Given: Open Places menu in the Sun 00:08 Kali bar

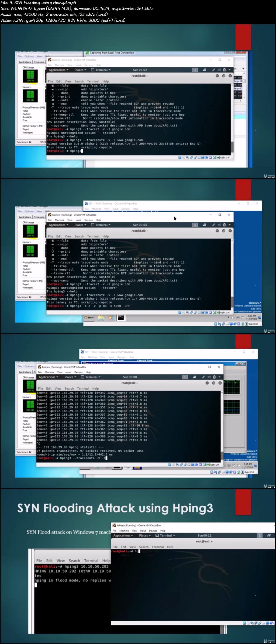Looking at the screenshot, I should pyautogui.click(x=70, y=377).
